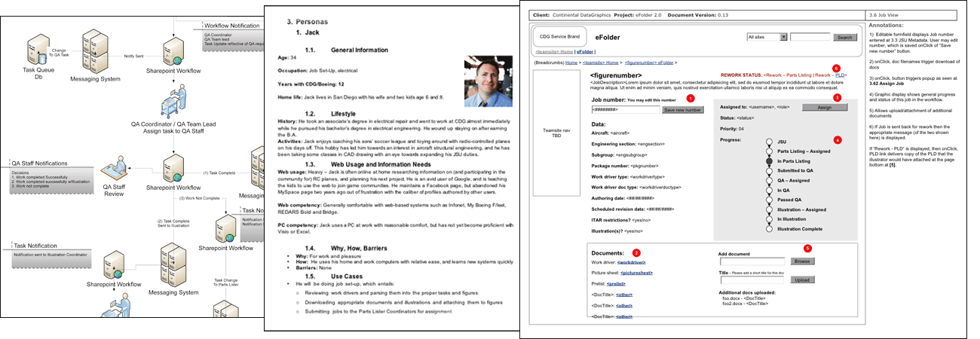
Task: Select 'Submitted to QA' progress circle
Action: click(x=768, y=172)
